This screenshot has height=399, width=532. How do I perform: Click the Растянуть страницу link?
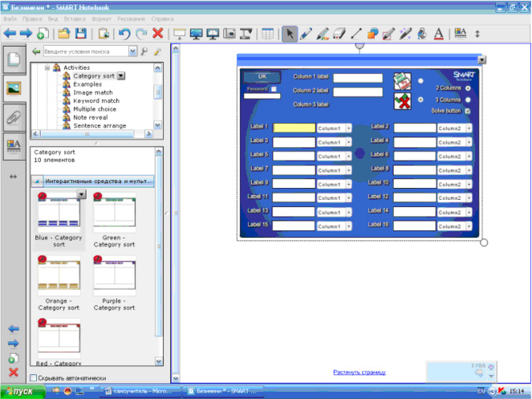click(359, 372)
